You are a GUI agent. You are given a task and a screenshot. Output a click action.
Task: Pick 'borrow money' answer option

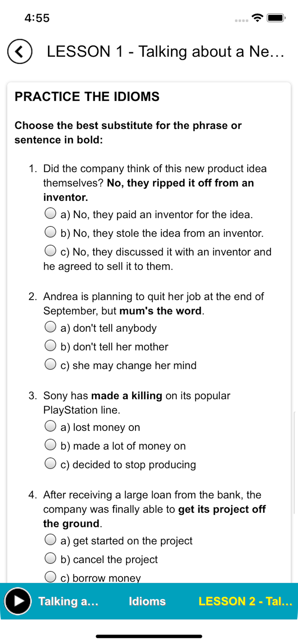click(x=50, y=577)
